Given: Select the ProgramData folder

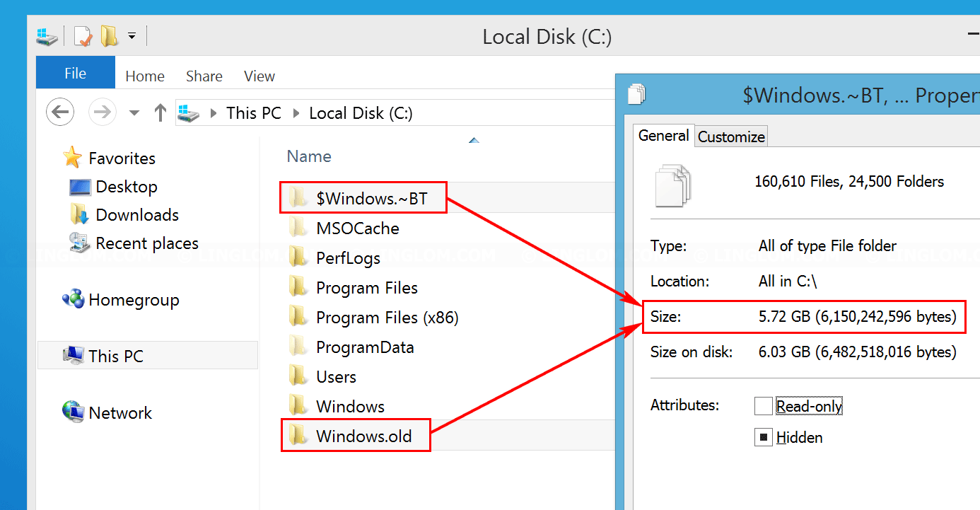Looking at the screenshot, I should (x=365, y=347).
